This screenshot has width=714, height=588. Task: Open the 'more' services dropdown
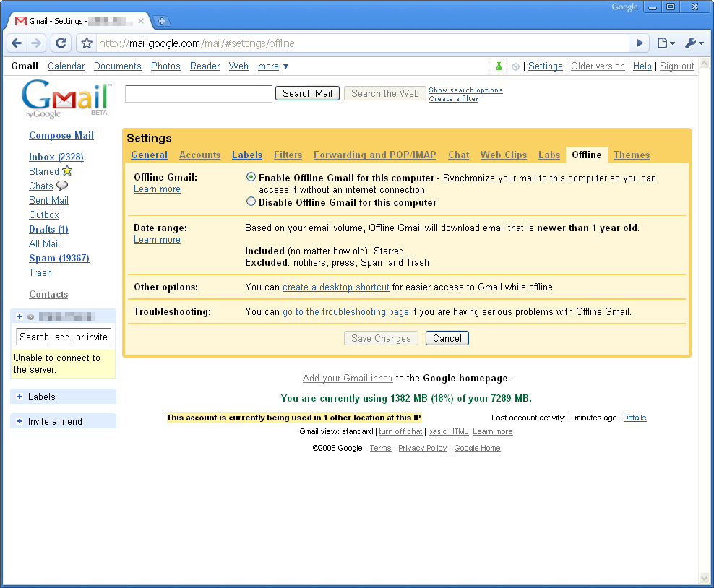(x=273, y=66)
